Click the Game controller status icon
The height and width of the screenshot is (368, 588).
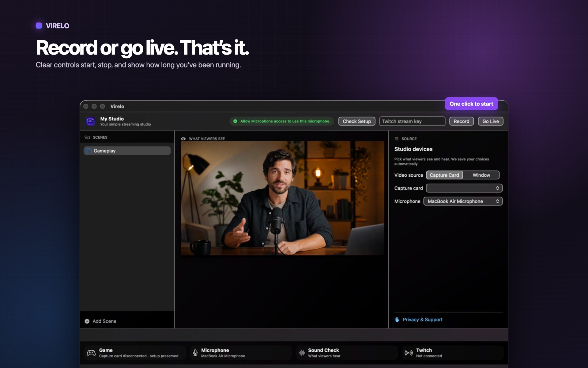91,353
